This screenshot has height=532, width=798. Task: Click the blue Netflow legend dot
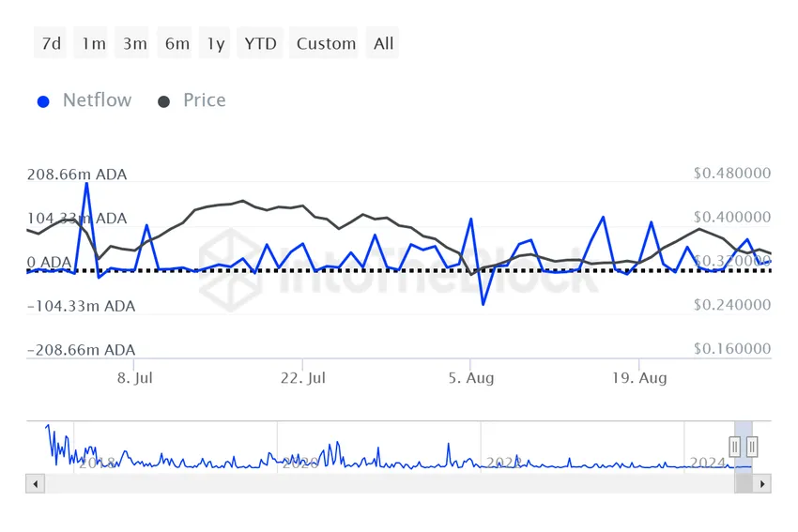(43, 101)
